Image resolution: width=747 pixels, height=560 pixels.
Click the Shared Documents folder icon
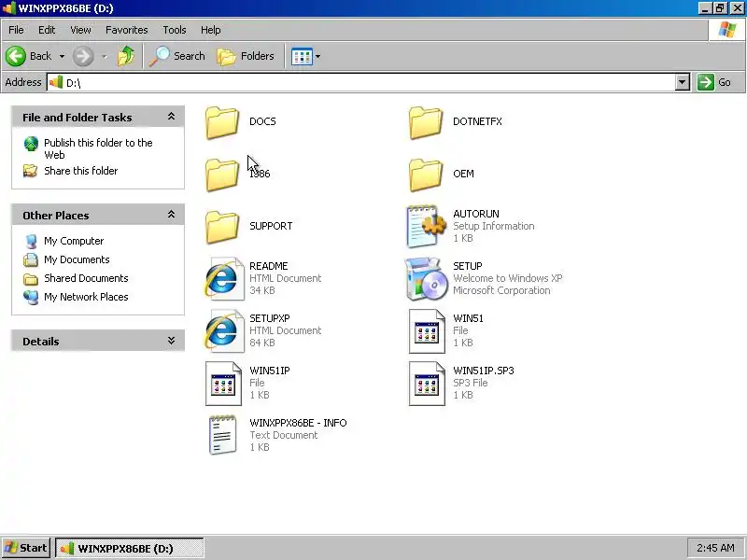click(x=31, y=278)
